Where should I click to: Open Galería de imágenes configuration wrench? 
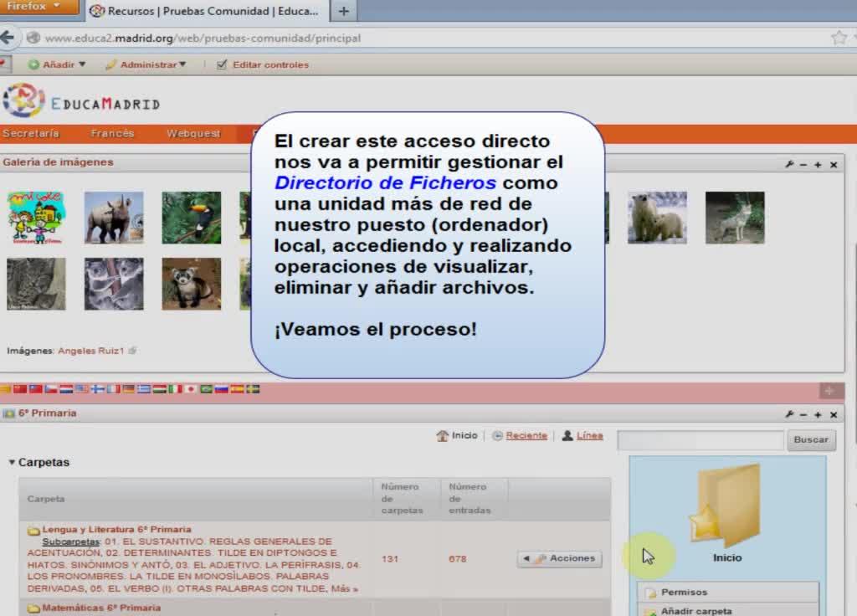789,164
